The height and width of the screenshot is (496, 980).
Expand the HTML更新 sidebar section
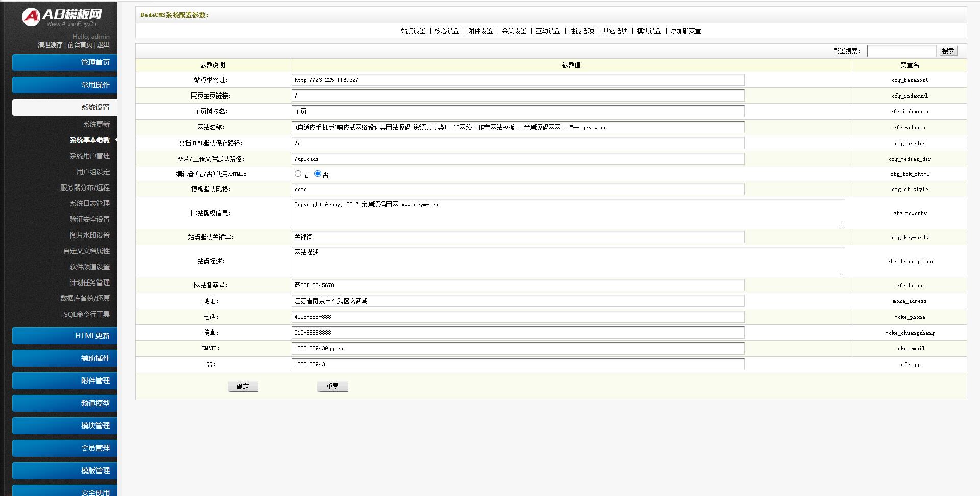(65, 336)
